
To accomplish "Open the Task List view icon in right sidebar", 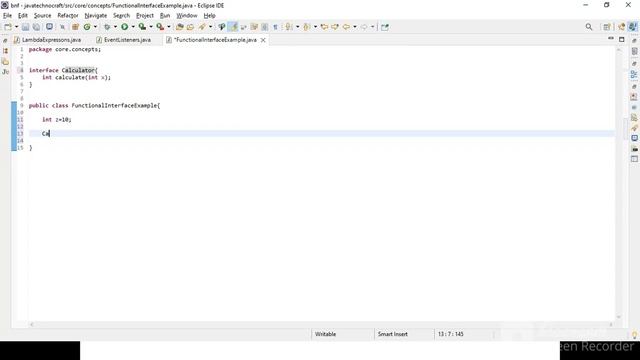I will [634, 51].
